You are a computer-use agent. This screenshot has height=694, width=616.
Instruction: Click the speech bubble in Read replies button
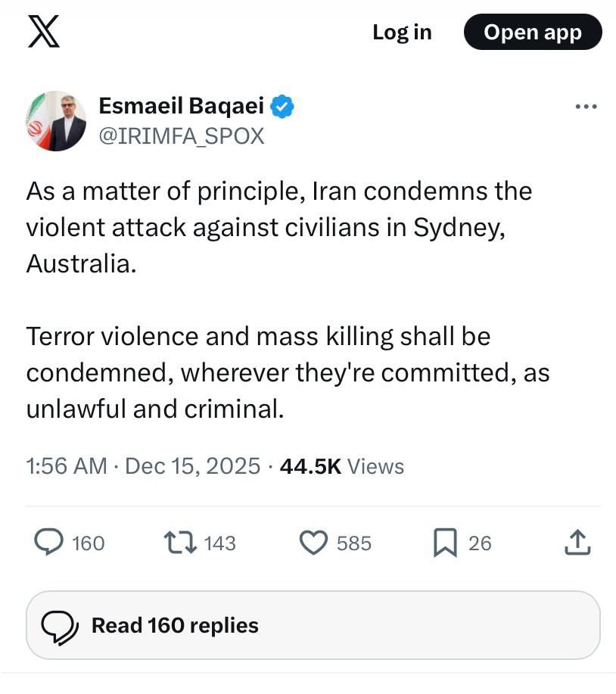pyautogui.click(x=60, y=626)
